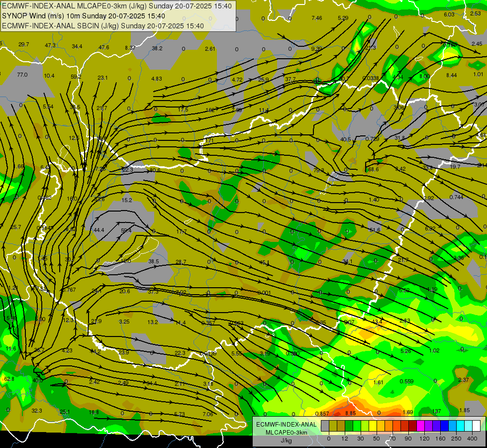487x448 pixels.
Task: Click the map value '43.4'
Action: [x=377, y=322]
